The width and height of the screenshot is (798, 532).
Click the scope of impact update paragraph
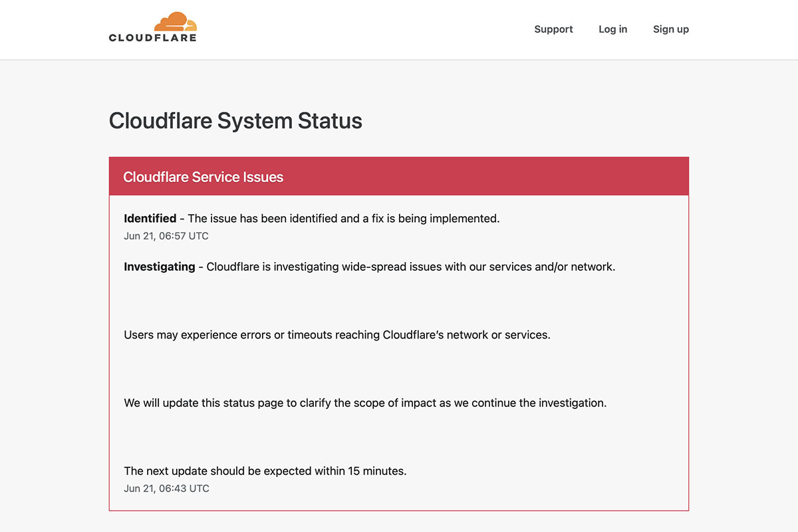point(365,403)
